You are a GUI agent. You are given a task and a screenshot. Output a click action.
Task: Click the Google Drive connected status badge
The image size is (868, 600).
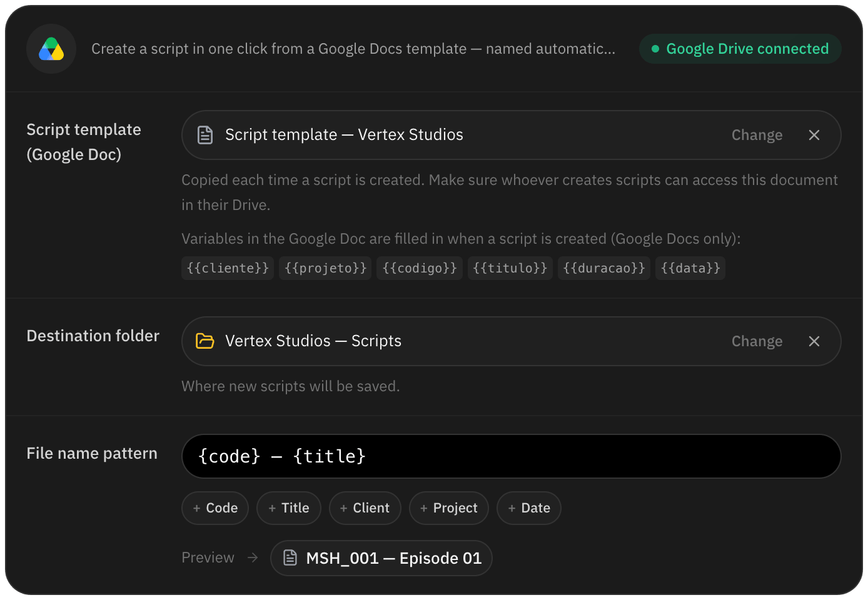[x=740, y=49]
